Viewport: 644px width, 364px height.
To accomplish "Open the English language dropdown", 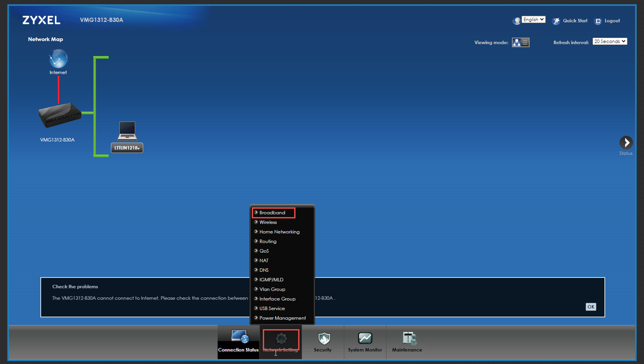I will [533, 19].
